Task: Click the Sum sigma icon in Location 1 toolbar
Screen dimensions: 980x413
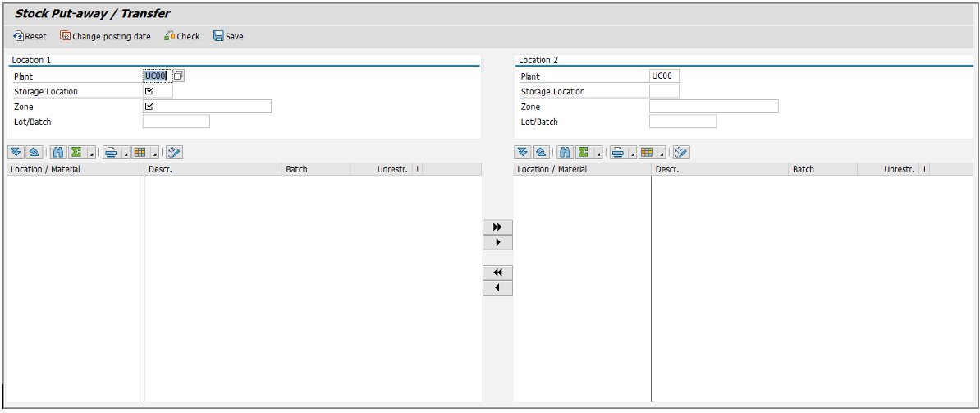Action: tap(76, 152)
